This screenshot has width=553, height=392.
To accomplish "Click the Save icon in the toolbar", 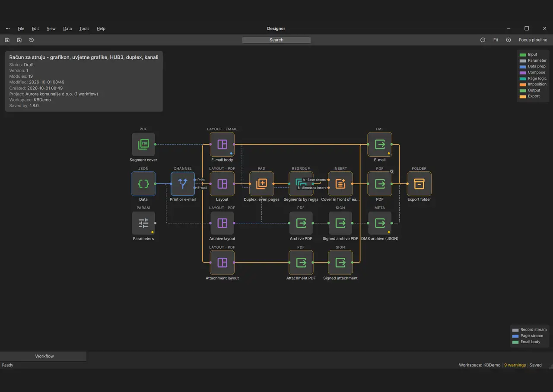I will click(x=7, y=40).
